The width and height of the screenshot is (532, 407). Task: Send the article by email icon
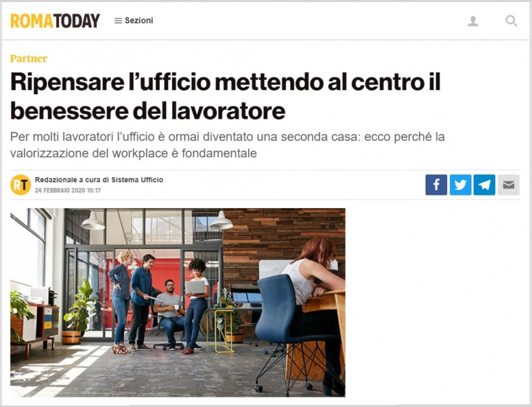(x=508, y=185)
